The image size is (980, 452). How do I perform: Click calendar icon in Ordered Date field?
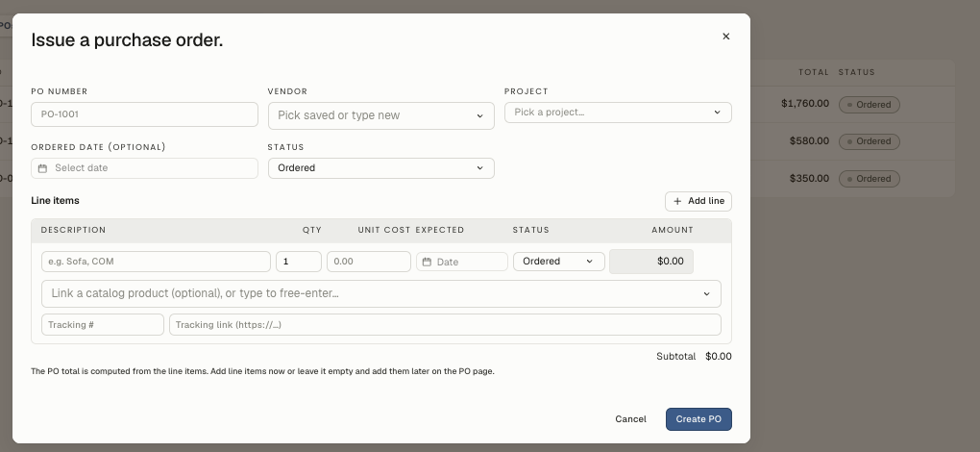pos(42,168)
